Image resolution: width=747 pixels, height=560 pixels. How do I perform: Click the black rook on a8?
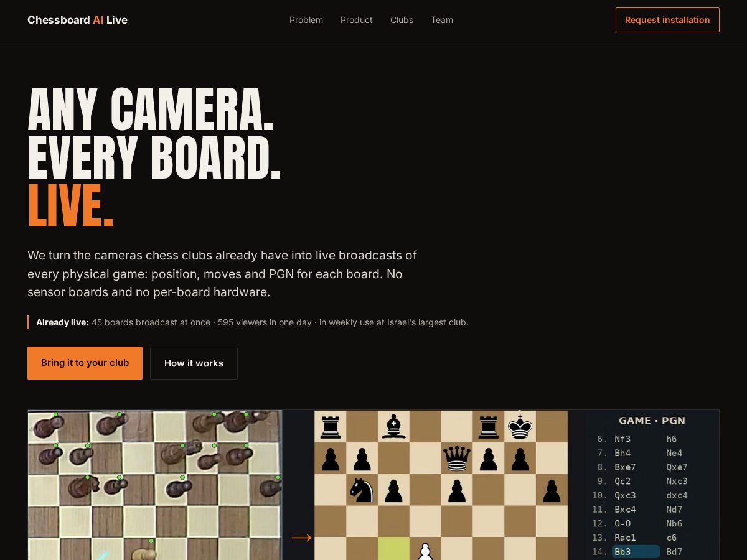[330, 427]
